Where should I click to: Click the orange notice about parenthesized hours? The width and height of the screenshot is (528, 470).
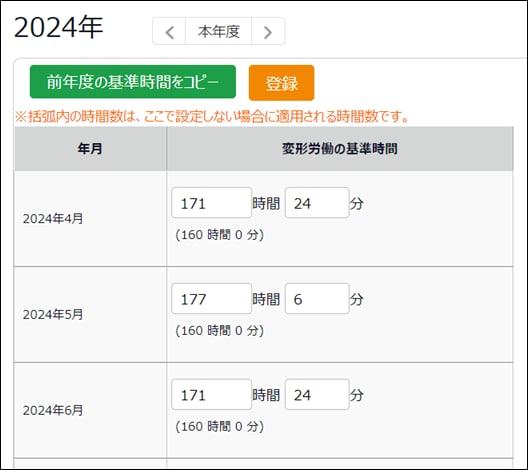(212, 116)
